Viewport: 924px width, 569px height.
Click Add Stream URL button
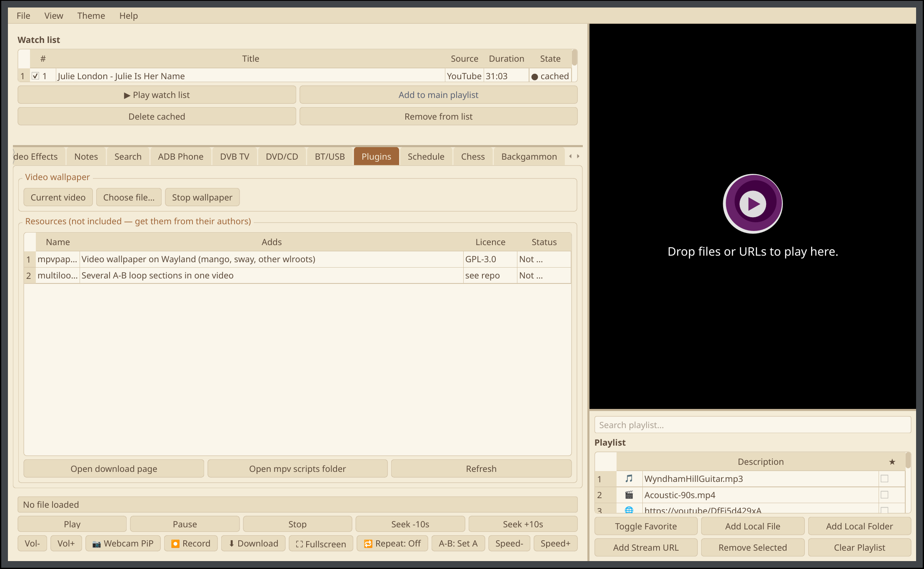click(x=646, y=547)
